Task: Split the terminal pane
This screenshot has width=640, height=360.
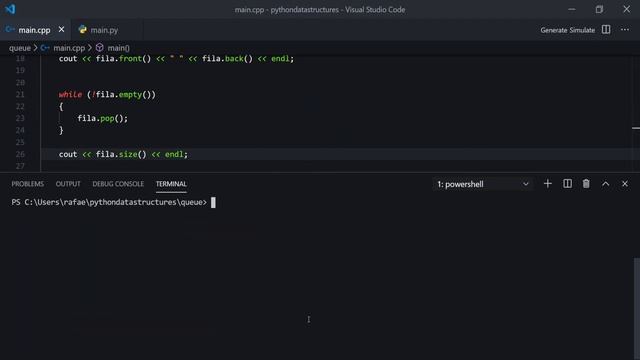Action: pos(567,184)
